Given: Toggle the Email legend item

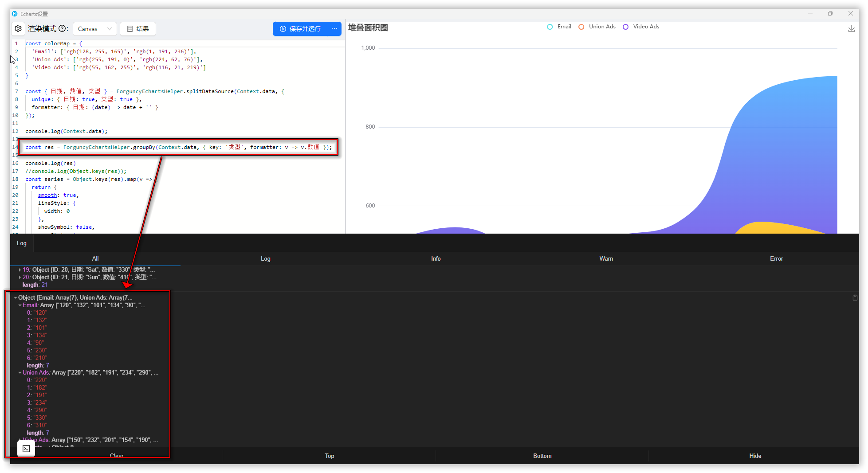Looking at the screenshot, I should (559, 27).
